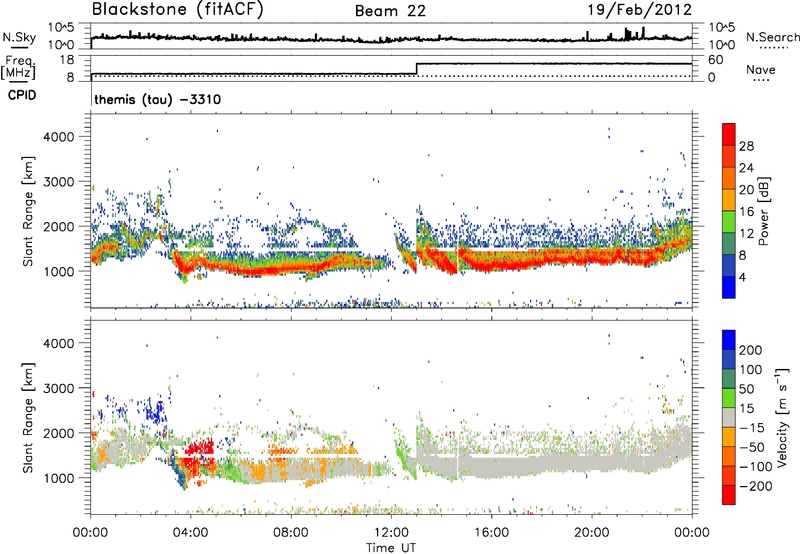Click the red velocity patch near 04:00
The height and width of the screenshot is (554, 800).
pos(198,455)
